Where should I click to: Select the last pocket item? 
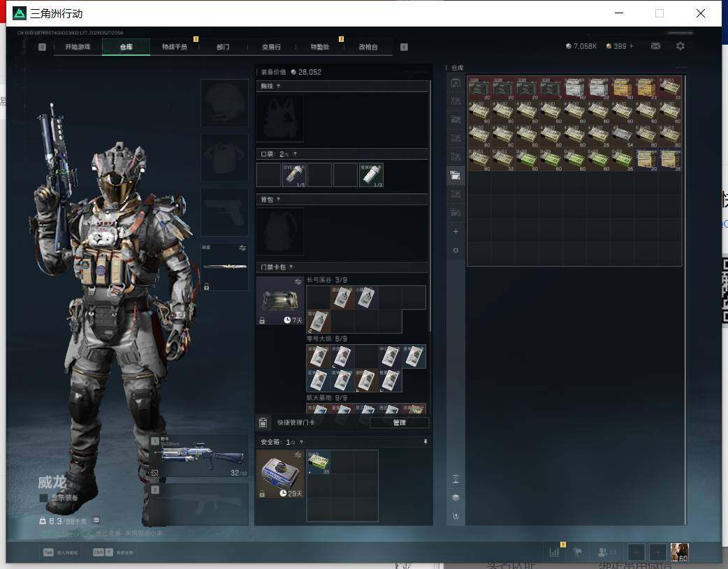[371, 175]
